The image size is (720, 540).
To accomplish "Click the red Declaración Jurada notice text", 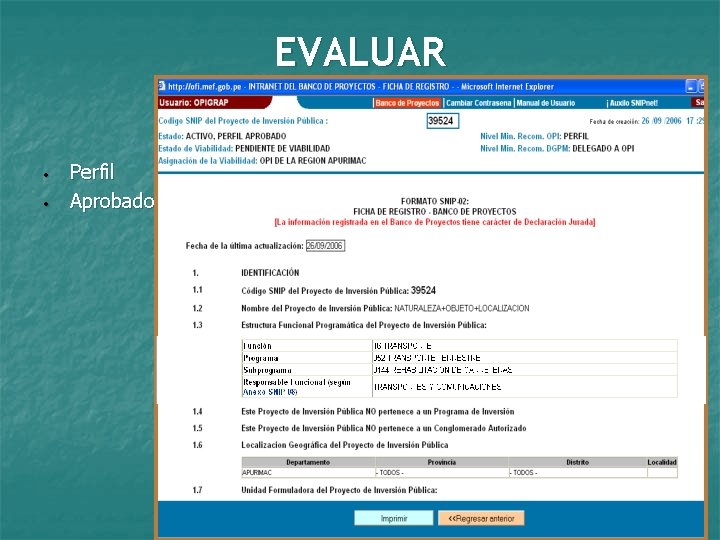I will [x=434, y=222].
